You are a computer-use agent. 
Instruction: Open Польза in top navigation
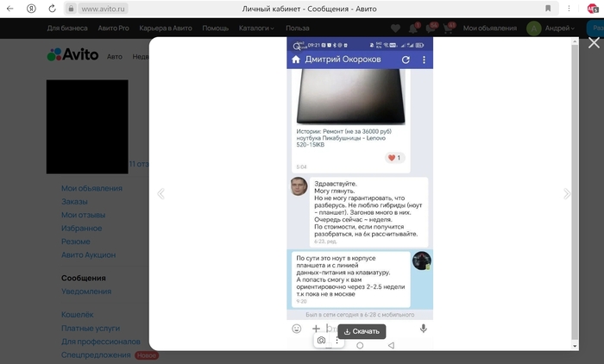[x=298, y=28]
